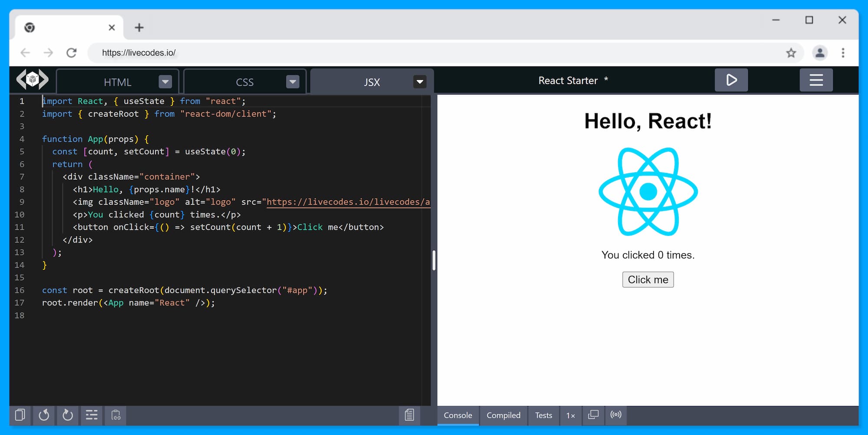Bookmark this page with the star icon

(x=791, y=53)
